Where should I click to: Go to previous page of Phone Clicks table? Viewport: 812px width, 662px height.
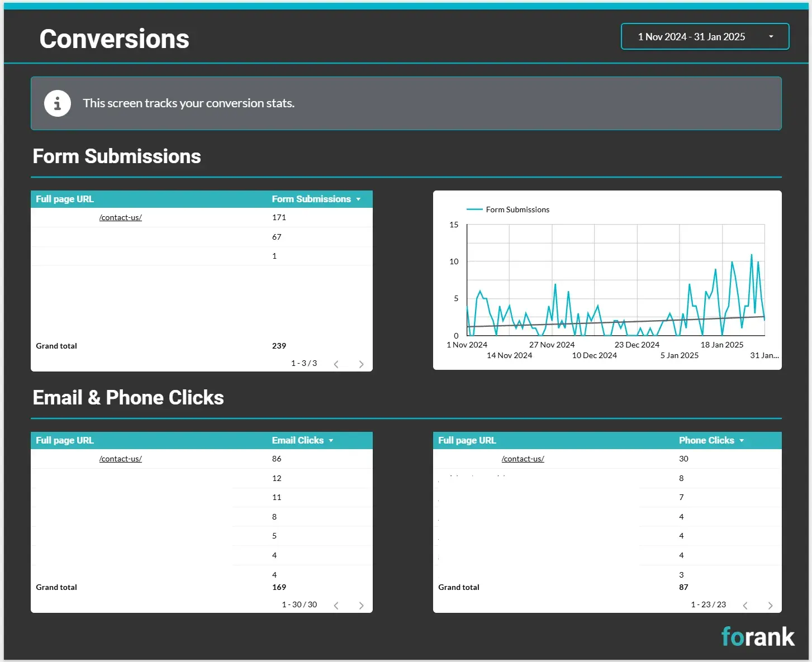click(x=745, y=606)
